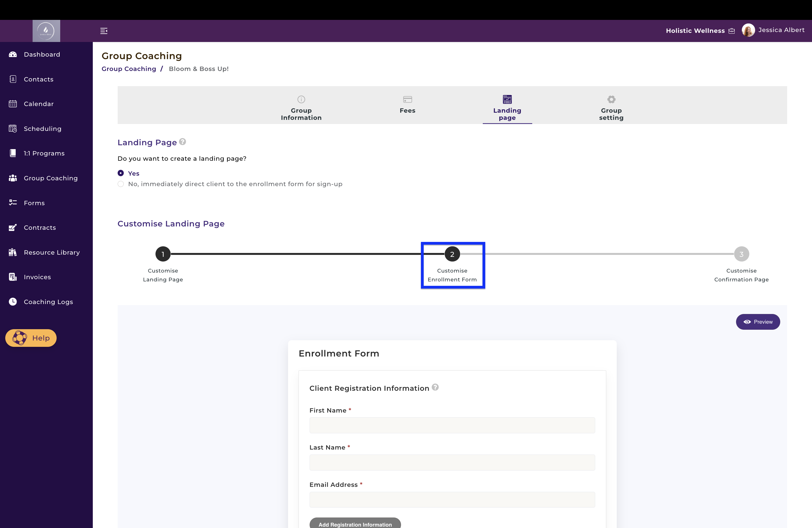
Task: Click the Fees credit card icon
Action: coord(407,99)
